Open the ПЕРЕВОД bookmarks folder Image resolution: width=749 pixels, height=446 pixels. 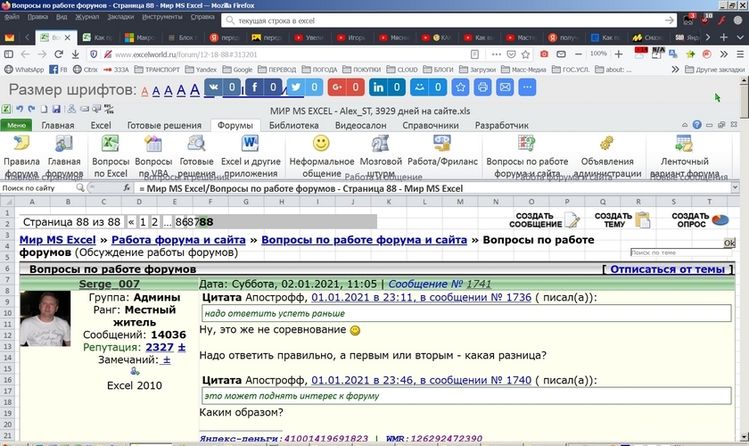[x=277, y=69]
